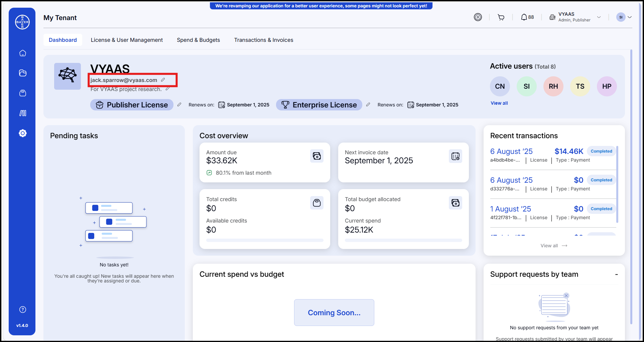Click the trend icon beside 80.1% from last month
Viewport: 644px width, 342px height.
pos(209,173)
